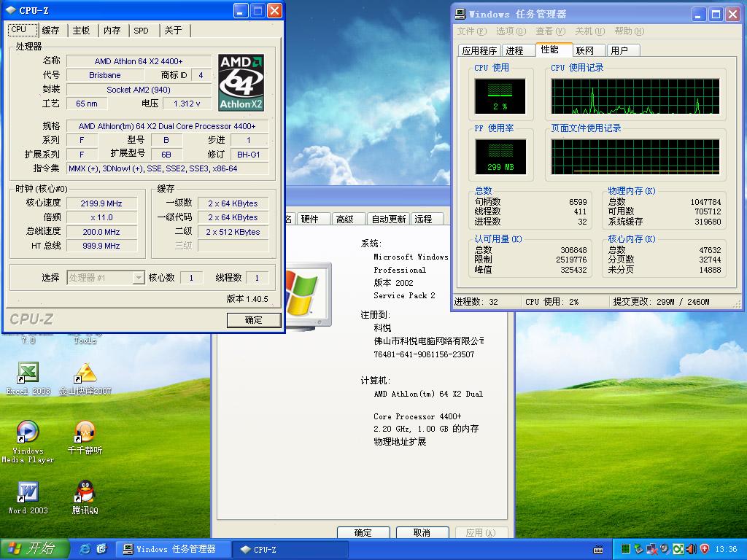Click the AMD Athlon X2 logo
This screenshot has width=747, height=560.
(241, 82)
